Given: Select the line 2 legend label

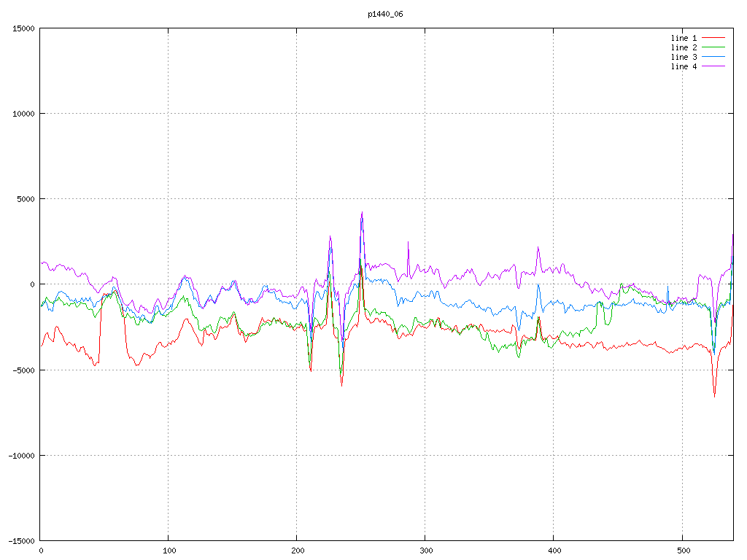Looking at the screenshot, I should (x=684, y=47).
